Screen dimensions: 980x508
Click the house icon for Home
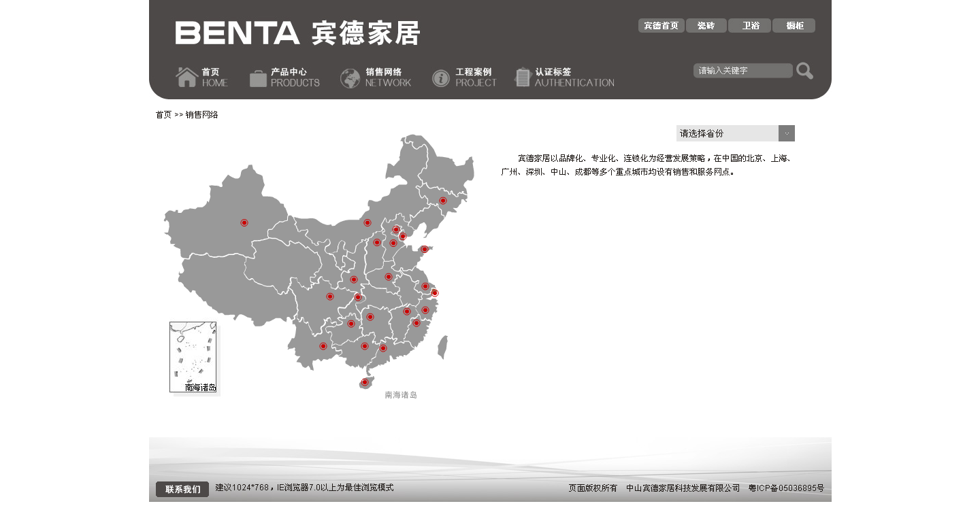187,78
